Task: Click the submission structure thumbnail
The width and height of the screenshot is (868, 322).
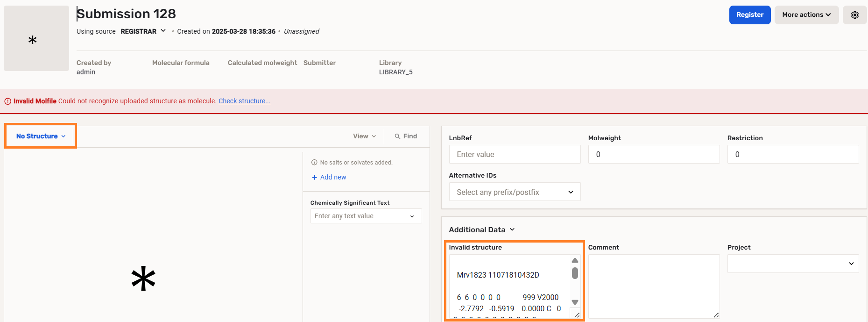Action: coord(36,39)
